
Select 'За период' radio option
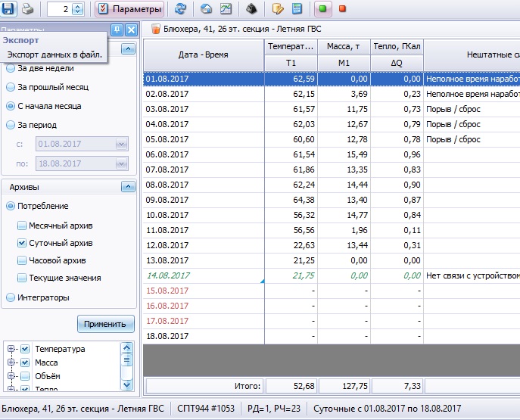click(x=32, y=125)
